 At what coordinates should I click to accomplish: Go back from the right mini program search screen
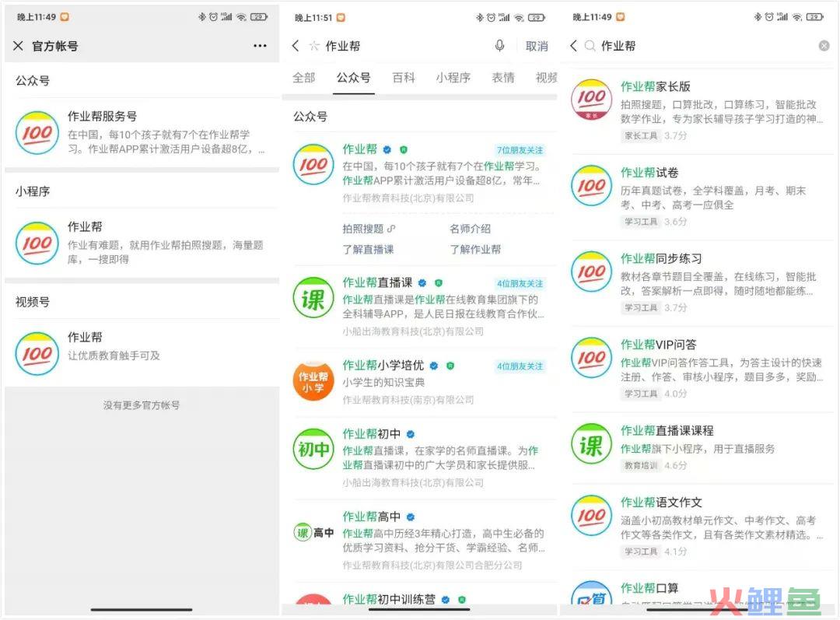tap(573, 46)
